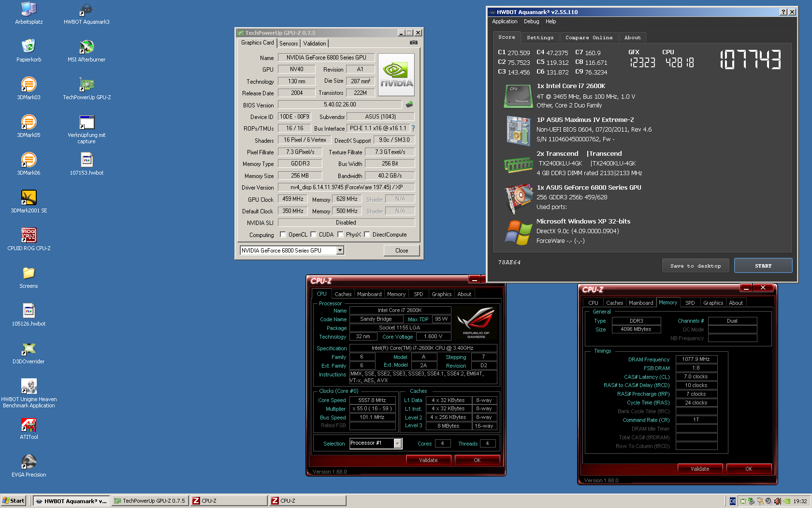The image size is (812, 508).
Task: Click the Aquamark help question button
Action: 783,12
